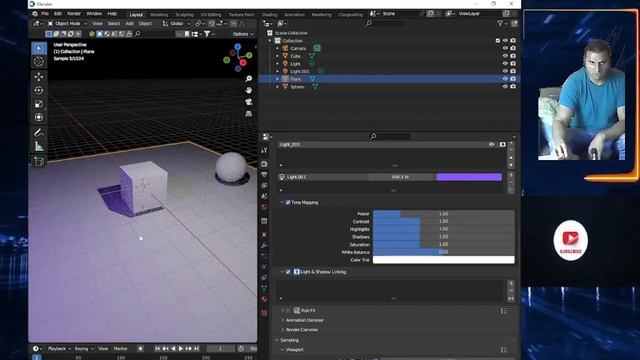Click the Post FX preset list icon
The image size is (640, 360).
click(504, 311)
